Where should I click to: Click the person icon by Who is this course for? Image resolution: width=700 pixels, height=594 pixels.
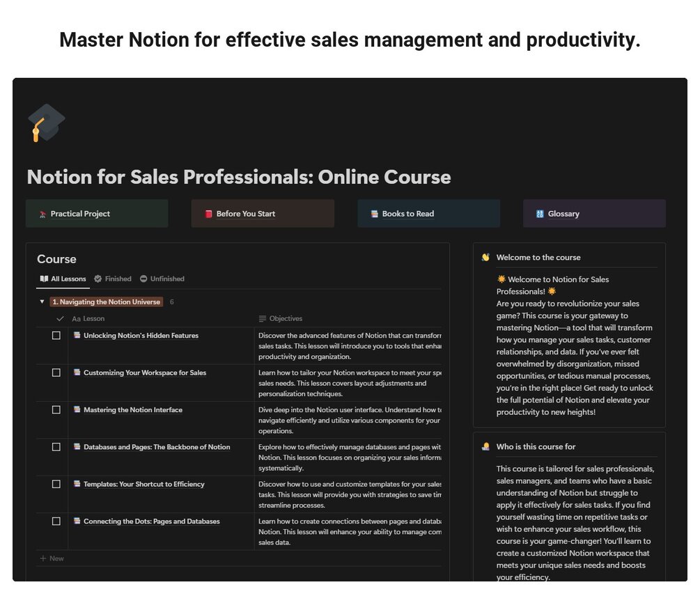click(485, 447)
